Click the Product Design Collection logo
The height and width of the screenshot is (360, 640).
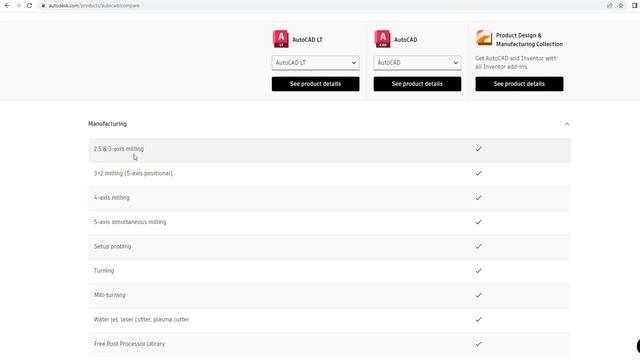(484, 38)
